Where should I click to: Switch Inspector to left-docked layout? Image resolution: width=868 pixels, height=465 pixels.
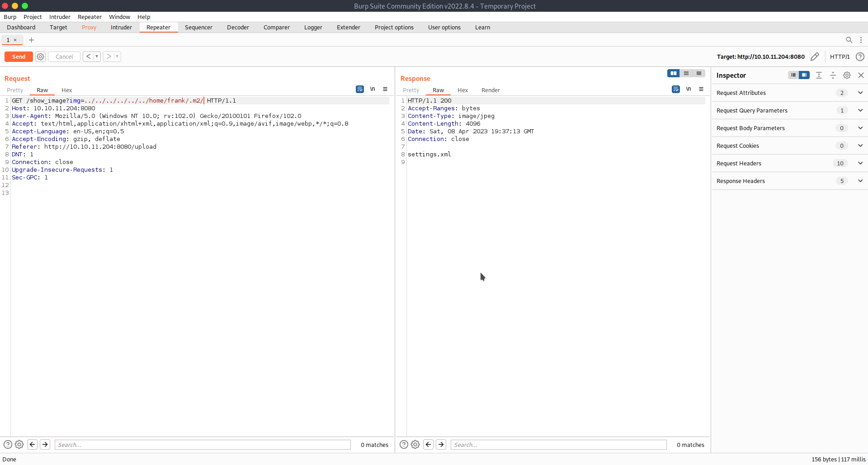793,75
